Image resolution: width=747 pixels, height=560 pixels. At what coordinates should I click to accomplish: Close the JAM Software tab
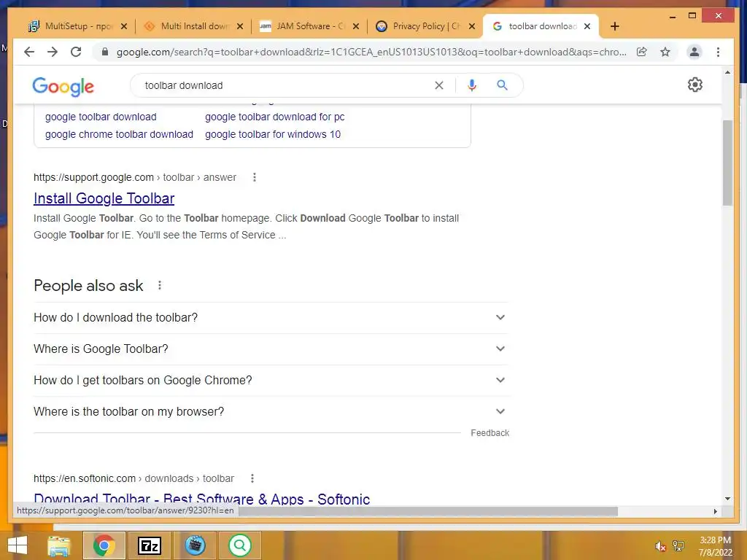[x=356, y=26]
